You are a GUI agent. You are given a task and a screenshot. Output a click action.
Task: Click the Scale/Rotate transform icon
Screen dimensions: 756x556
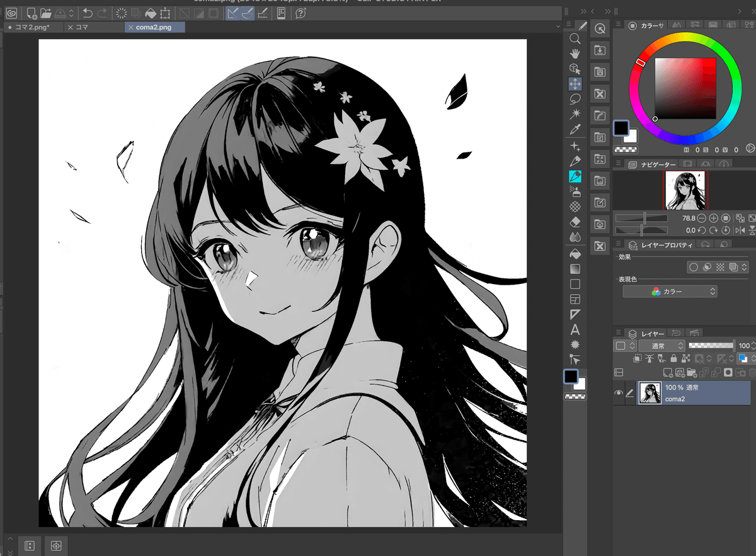pos(165,13)
